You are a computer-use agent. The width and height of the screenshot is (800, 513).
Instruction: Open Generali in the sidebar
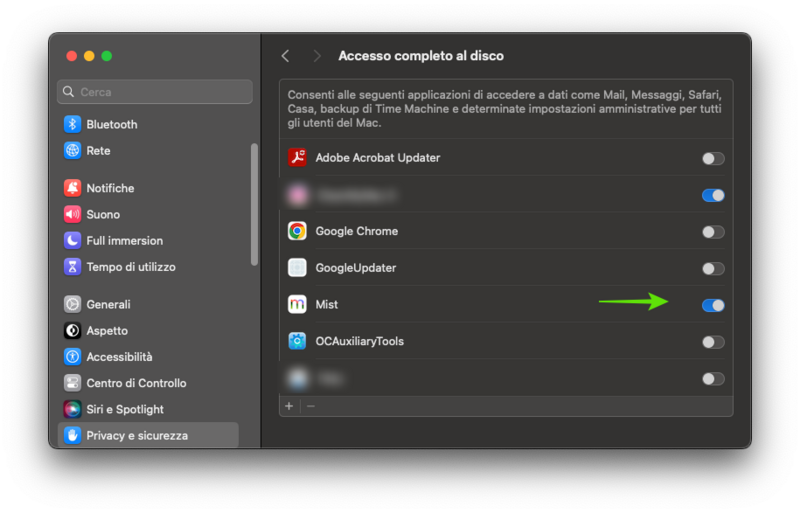click(x=108, y=304)
